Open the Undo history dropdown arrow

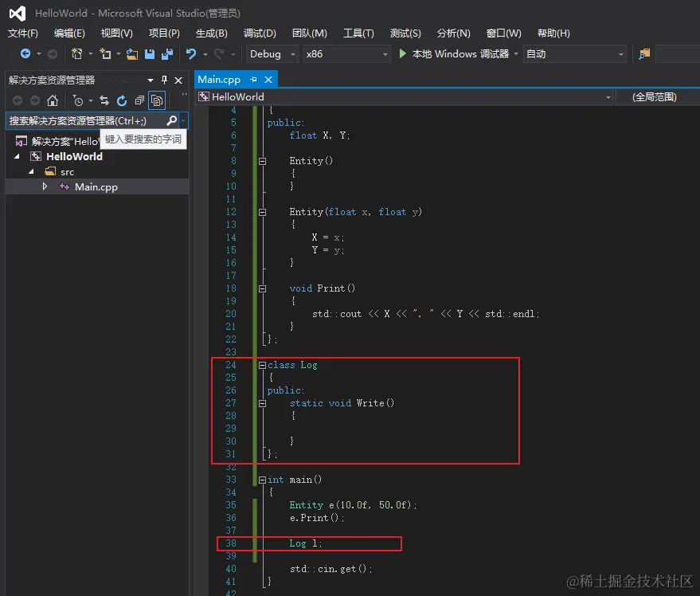(x=205, y=54)
